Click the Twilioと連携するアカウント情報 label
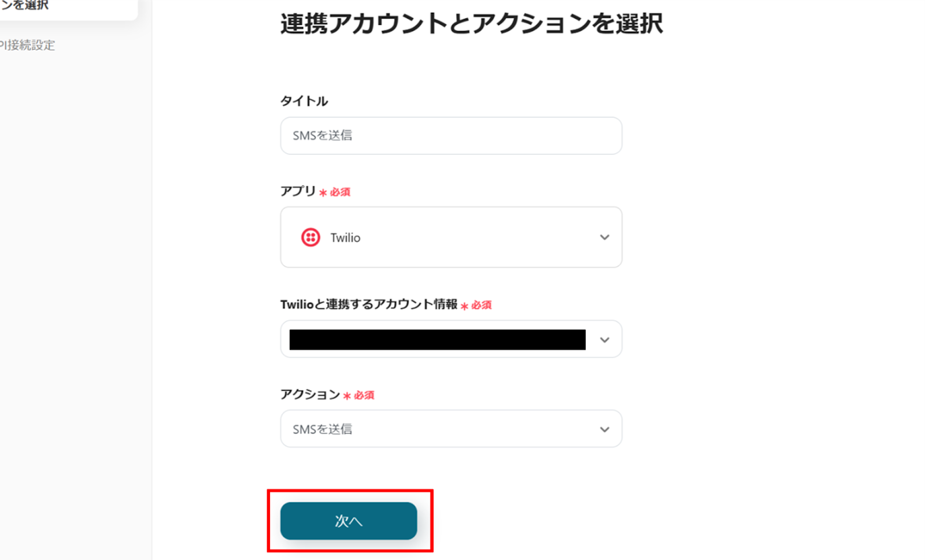 point(369,304)
